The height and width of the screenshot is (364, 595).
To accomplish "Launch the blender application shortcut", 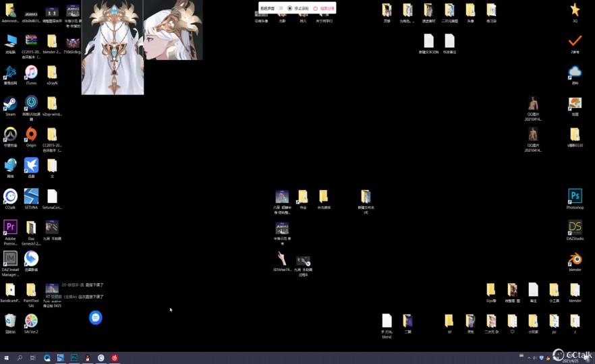I will (575, 262).
